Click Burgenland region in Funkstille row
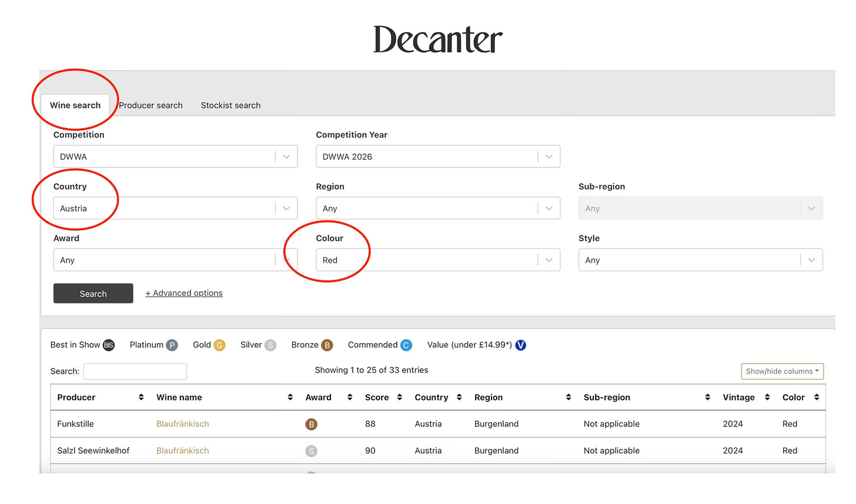 pyautogui.click(x=497, y=424)
